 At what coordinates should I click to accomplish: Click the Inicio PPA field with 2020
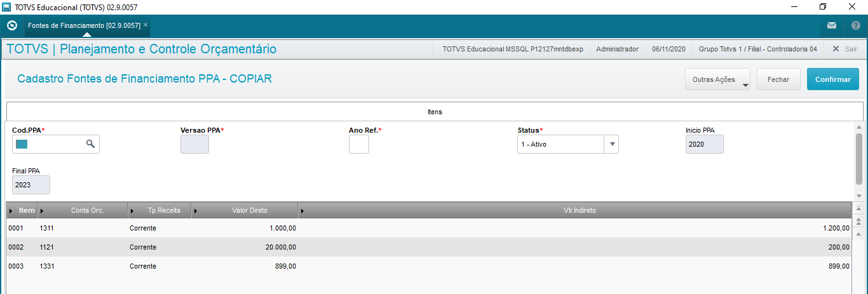pyautogui.click(x=705, y=144)
